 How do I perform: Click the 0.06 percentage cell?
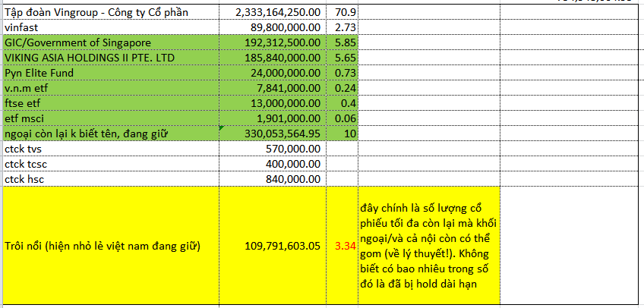343,118
